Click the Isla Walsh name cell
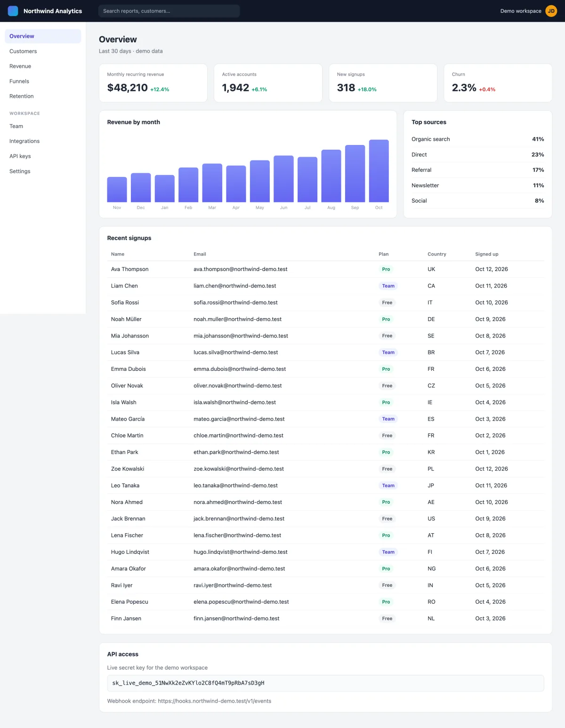 tap(124, 402)
